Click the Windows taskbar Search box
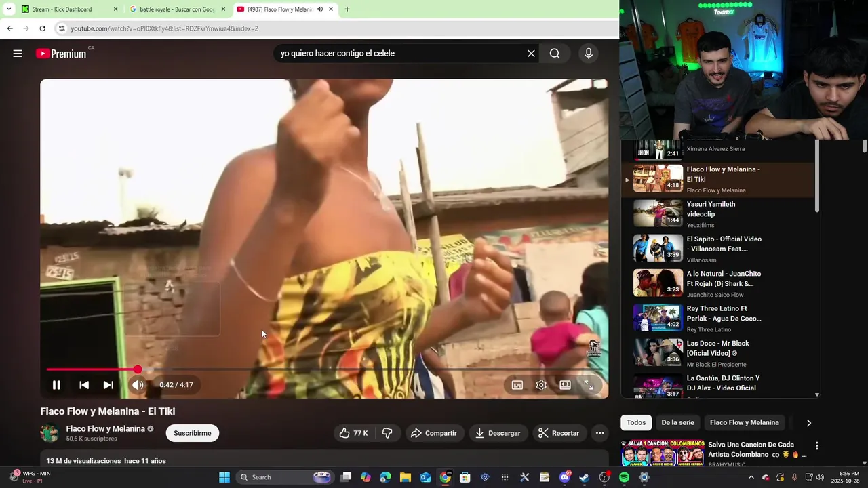The image size is (868, 488). [x=285, y=477]
